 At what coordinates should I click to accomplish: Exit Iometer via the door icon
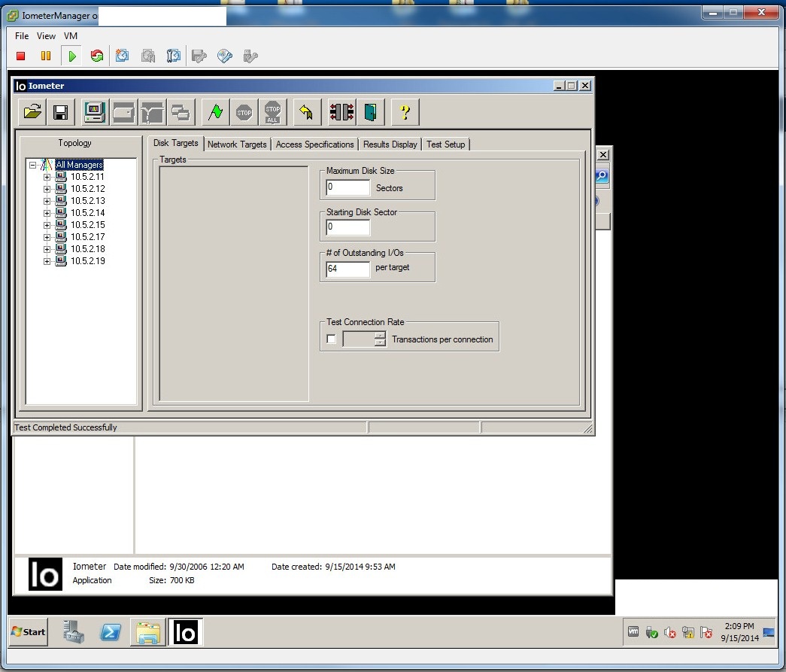(369, 111)
